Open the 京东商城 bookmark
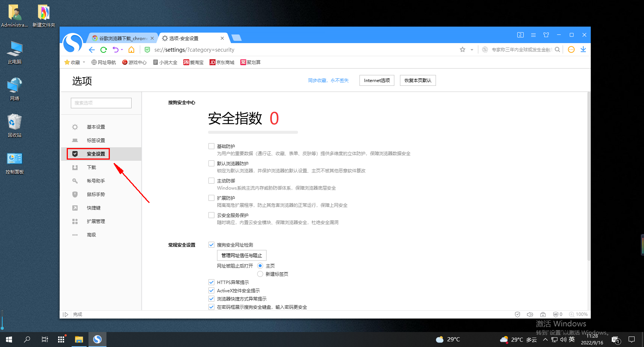Viewport: 644px width, 347px height. (x=222, y=62)
